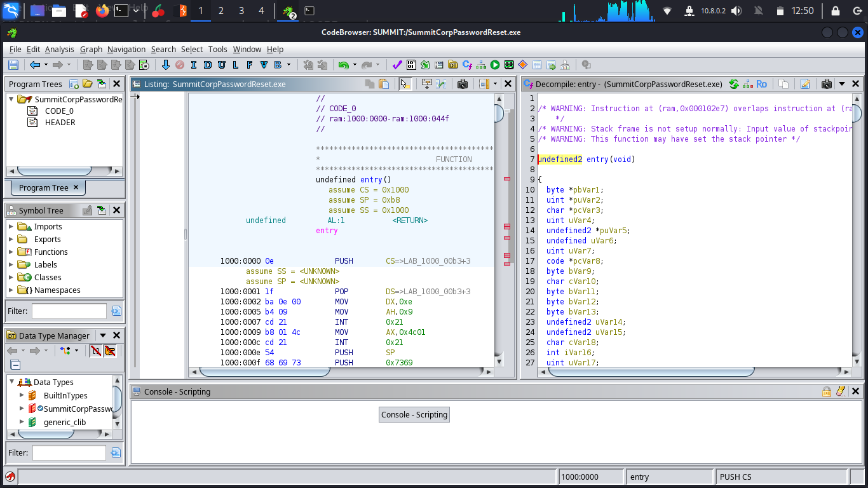Click the Console scroll lock icon

click(x=827, y=391)
